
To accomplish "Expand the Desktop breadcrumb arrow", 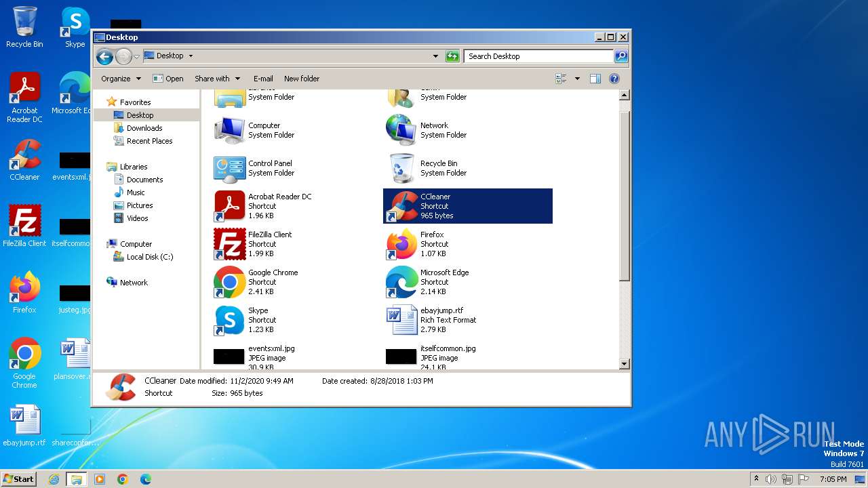I will [x=191, y=56].
